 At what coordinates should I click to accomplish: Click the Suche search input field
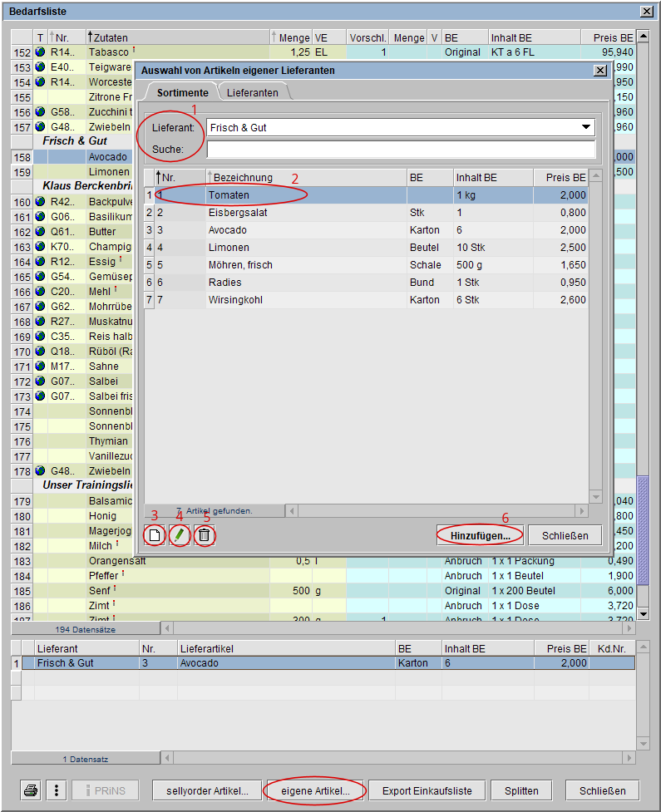(401, 150)
